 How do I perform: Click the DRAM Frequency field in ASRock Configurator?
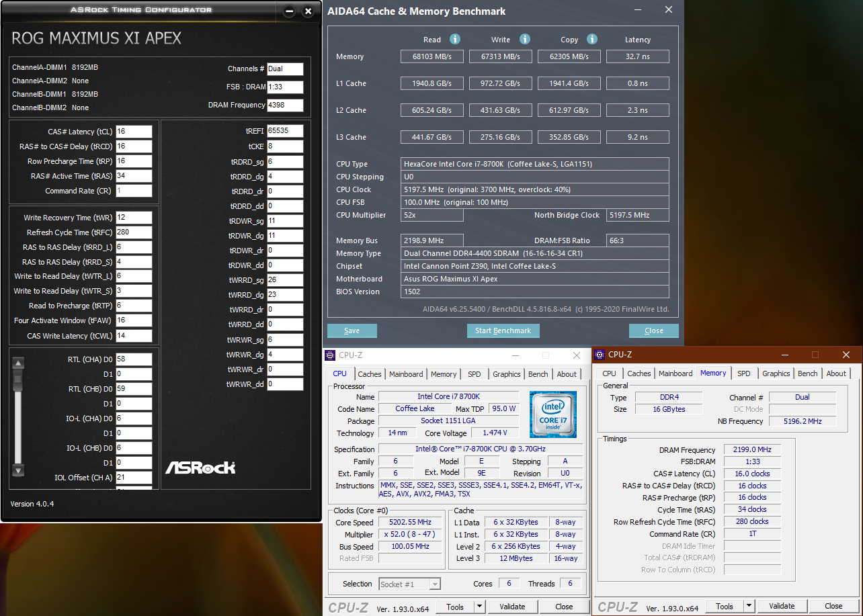click(285, 105)
